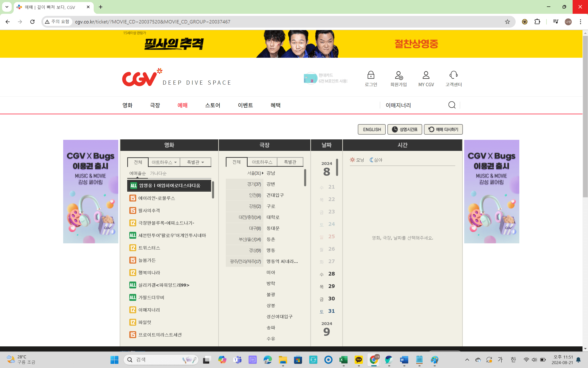Click the movie list scrollbar

(213, 190)
